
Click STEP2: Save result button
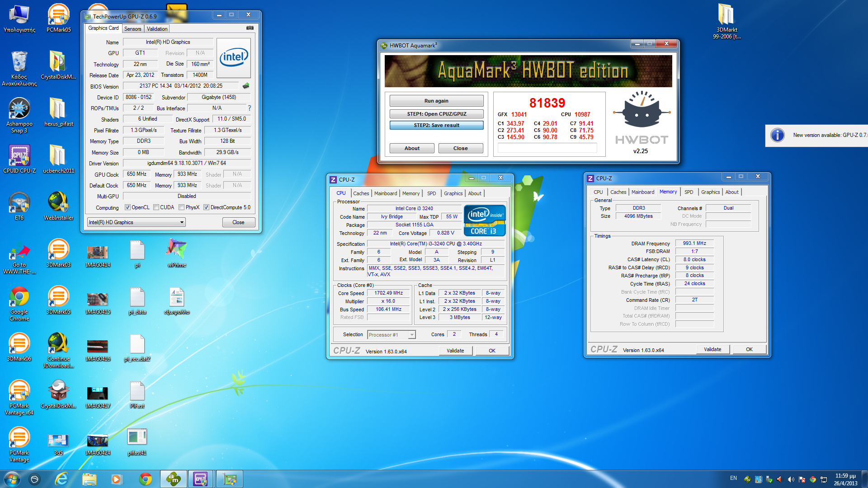pyautogui.click(x=436, y=125)
